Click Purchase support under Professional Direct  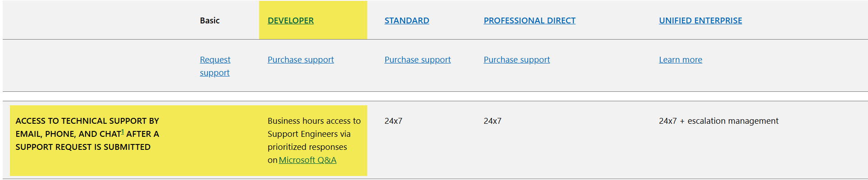click(516, 60)
